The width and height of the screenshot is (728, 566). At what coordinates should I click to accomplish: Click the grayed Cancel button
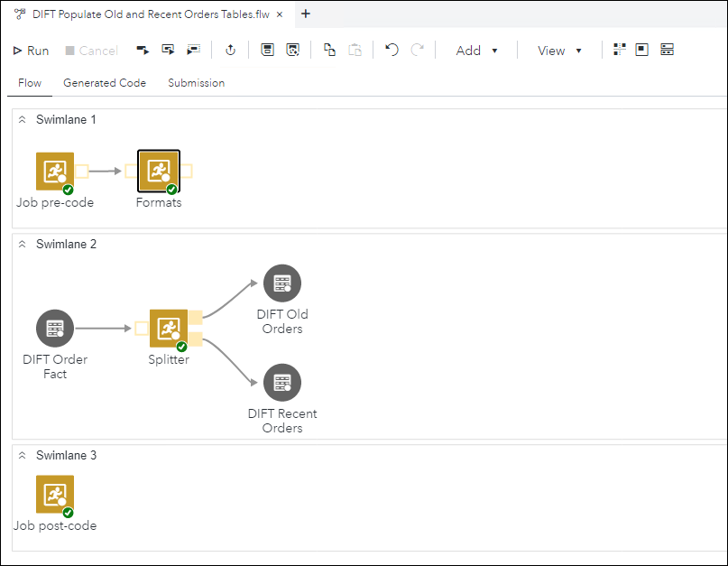[91, 51]
